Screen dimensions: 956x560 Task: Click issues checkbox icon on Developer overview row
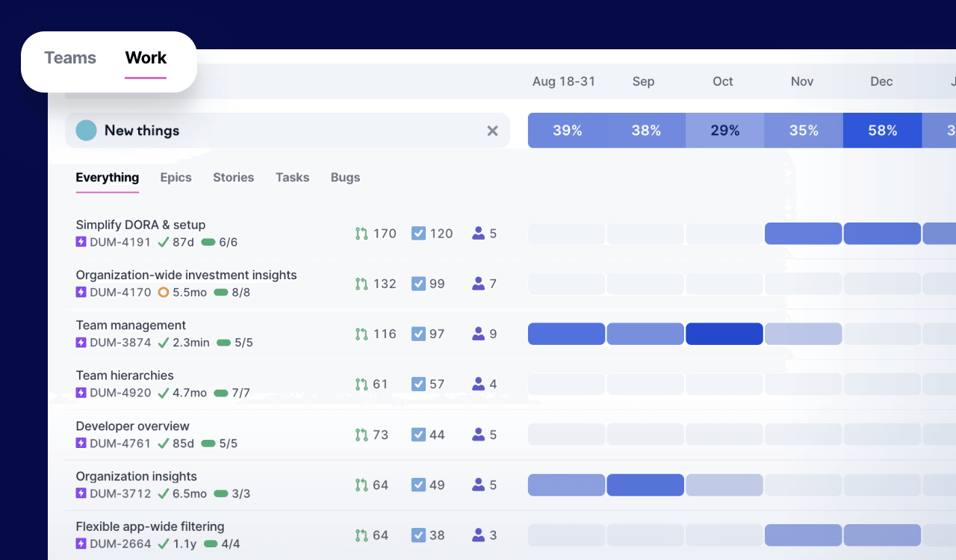coord(418,435)
